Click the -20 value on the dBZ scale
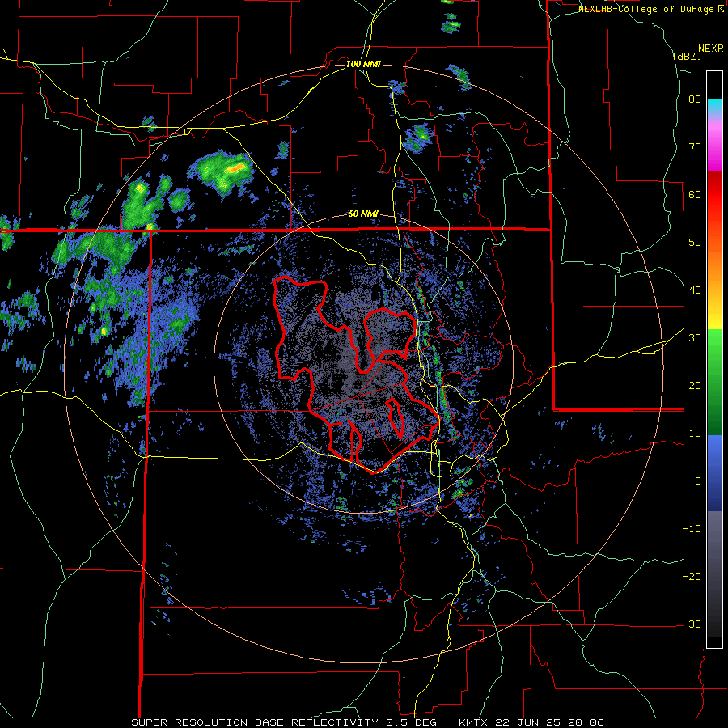 click(x=692, y=577)
